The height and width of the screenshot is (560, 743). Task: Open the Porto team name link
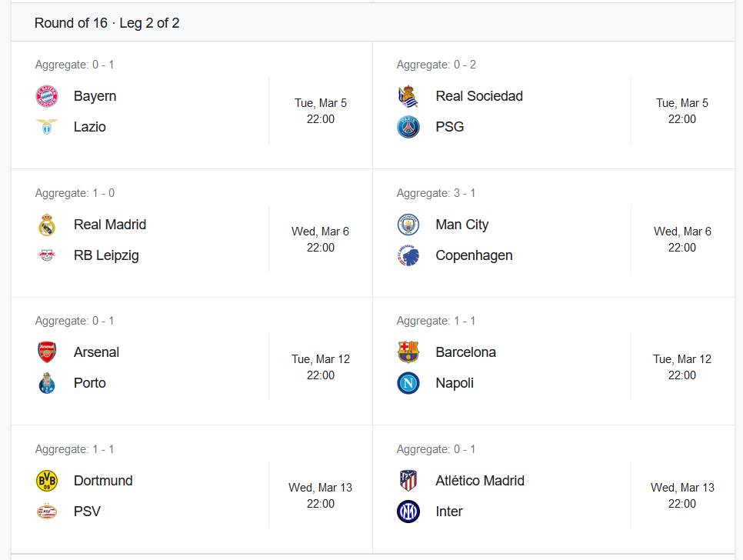89,383
